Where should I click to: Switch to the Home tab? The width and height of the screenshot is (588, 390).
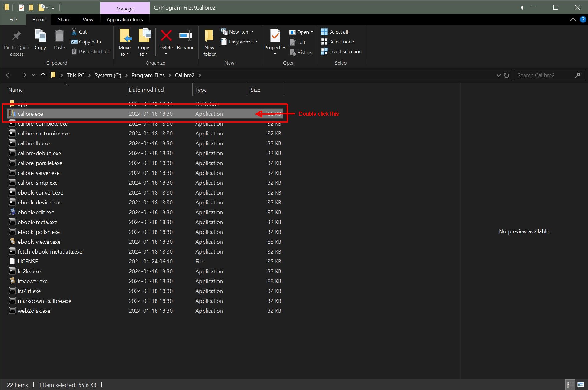pos(39,19)
